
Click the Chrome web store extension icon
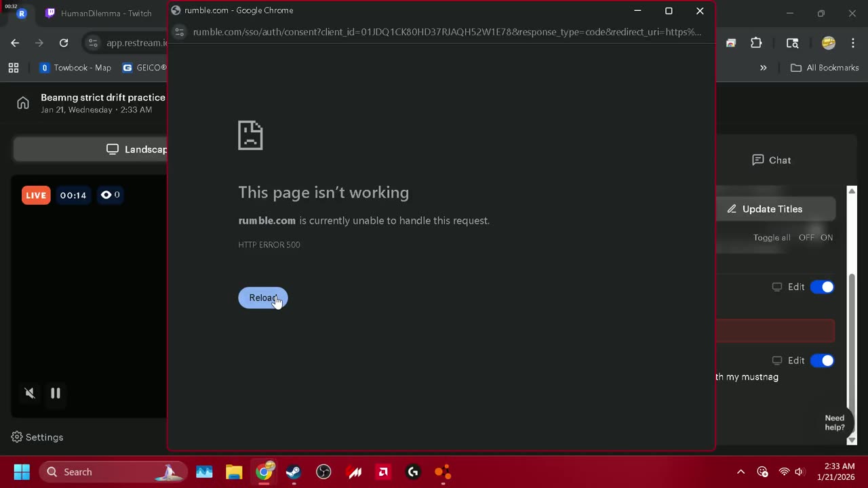click(x=731, y=43)
